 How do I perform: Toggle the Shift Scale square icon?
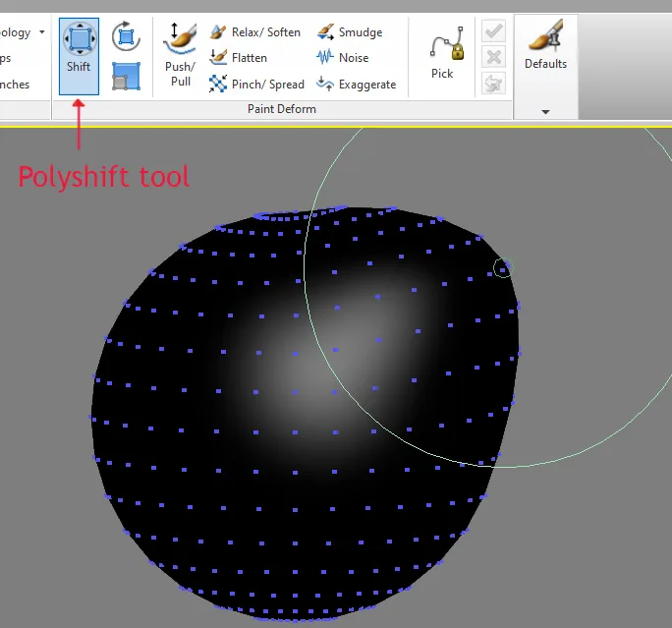[126, 77]
